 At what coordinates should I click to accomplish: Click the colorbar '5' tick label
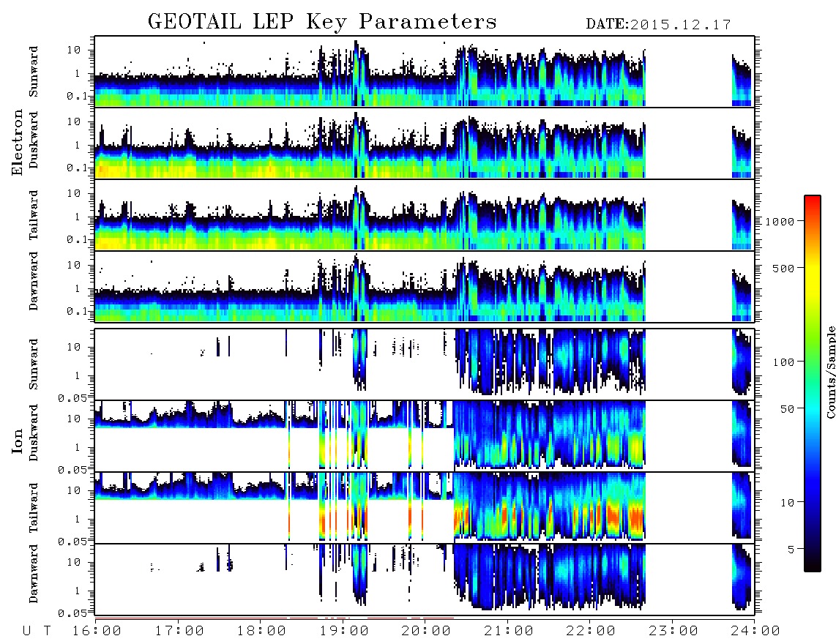(x=791, y=550)
